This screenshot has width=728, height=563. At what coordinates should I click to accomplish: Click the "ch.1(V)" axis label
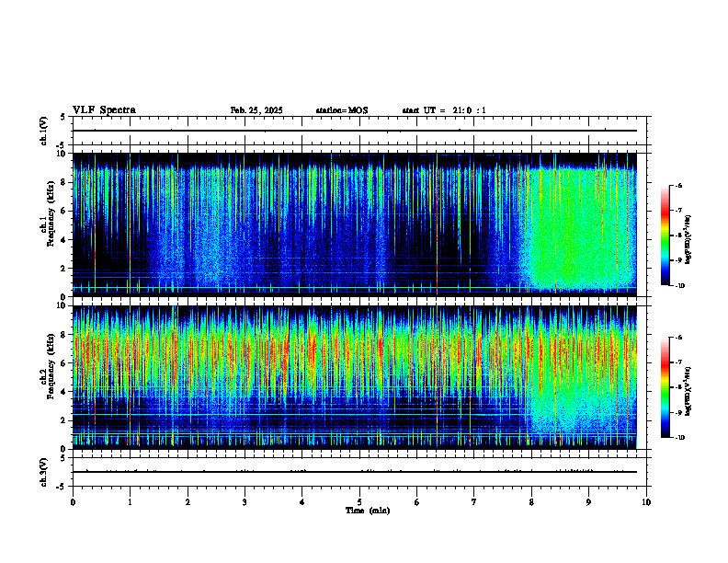[x=43, y=131]
